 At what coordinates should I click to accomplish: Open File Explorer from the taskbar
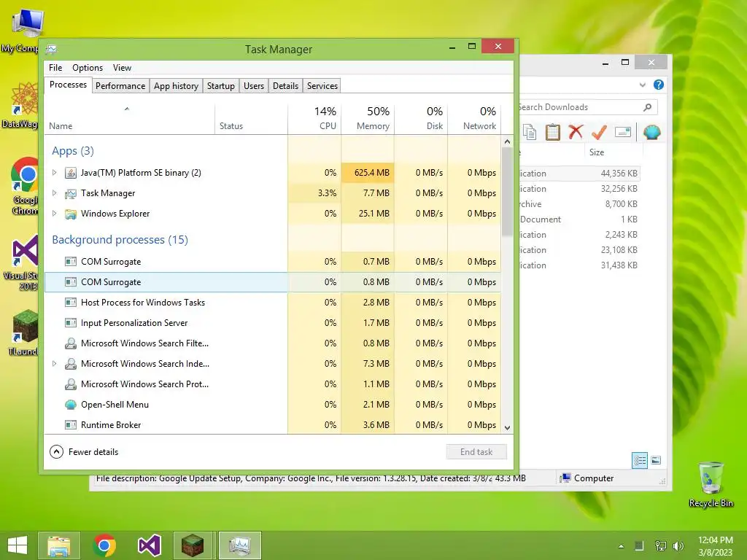[59, 545]
